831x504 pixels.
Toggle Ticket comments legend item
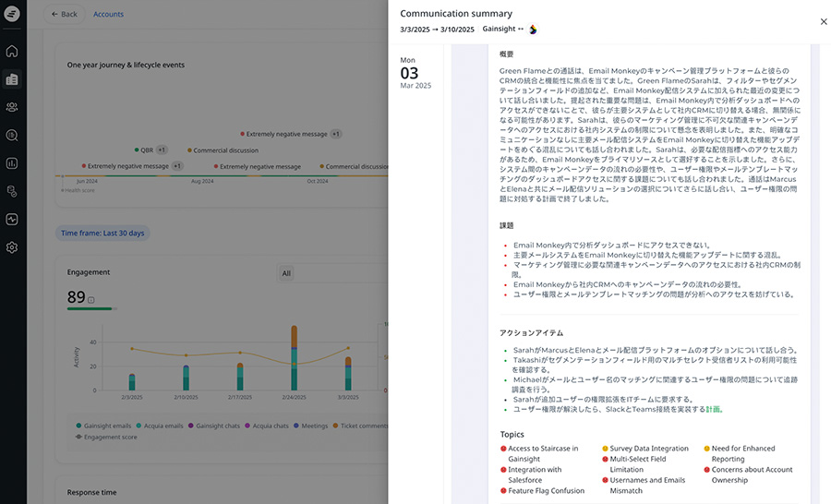pyautogui.click(x=360, y=426)
